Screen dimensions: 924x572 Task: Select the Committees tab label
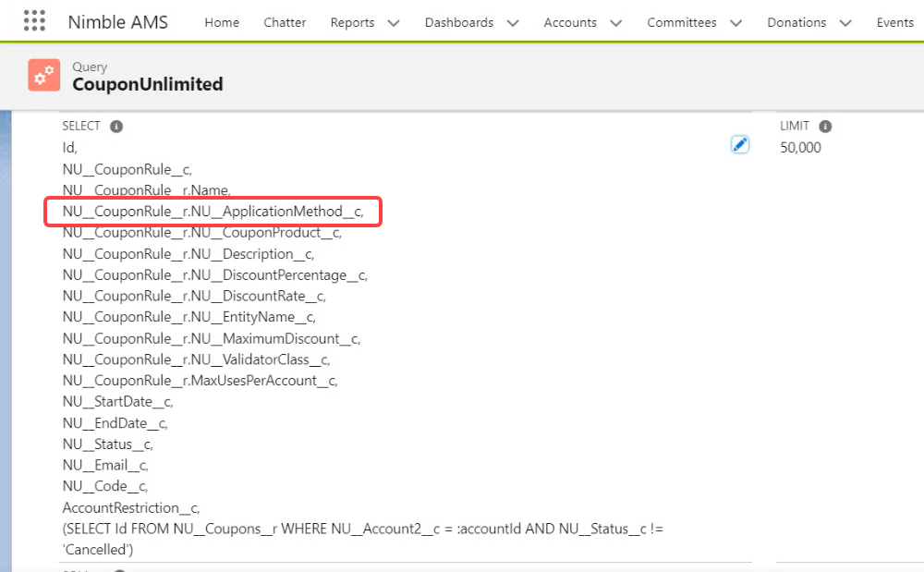pyautogui.click(x=682, y=22)
